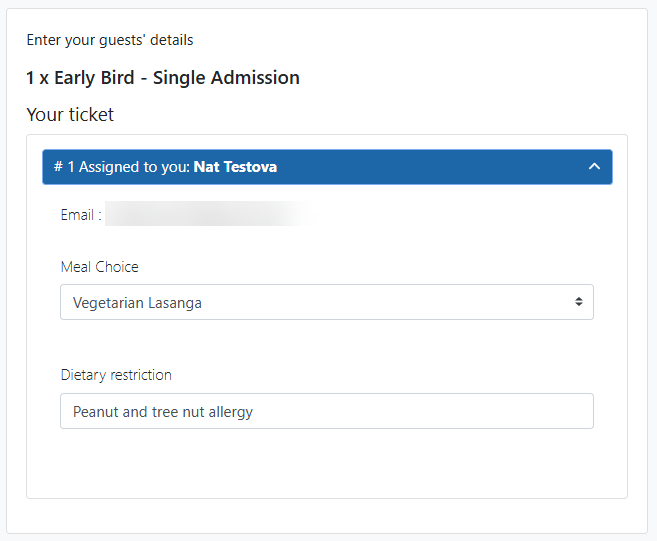657x541 pixels.
Task: Click the 'Peanut and tree nut allergy' text
Action: click(162, 411)
